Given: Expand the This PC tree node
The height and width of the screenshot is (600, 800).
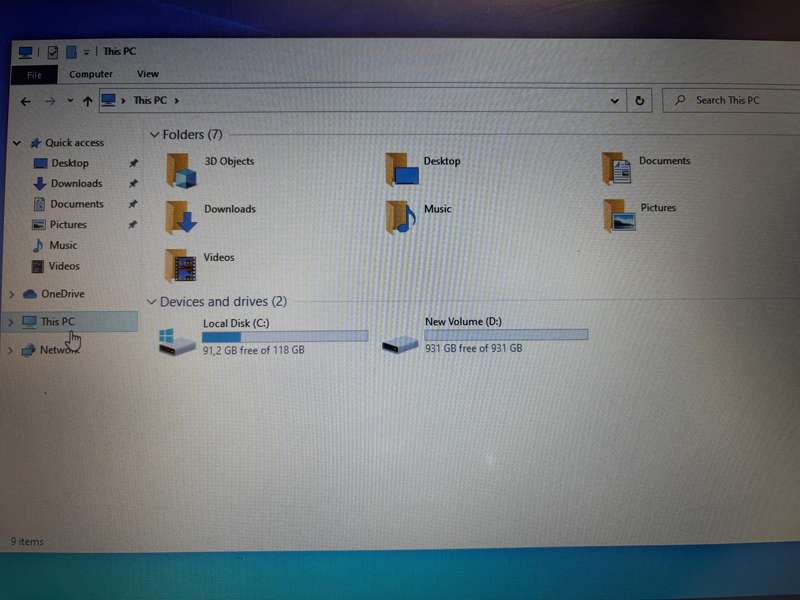Looking at the screenshot, I should pos(10,322).
